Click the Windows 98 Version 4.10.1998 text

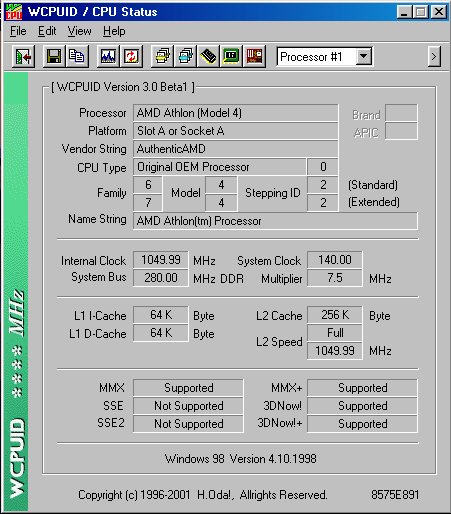point(240,459)
